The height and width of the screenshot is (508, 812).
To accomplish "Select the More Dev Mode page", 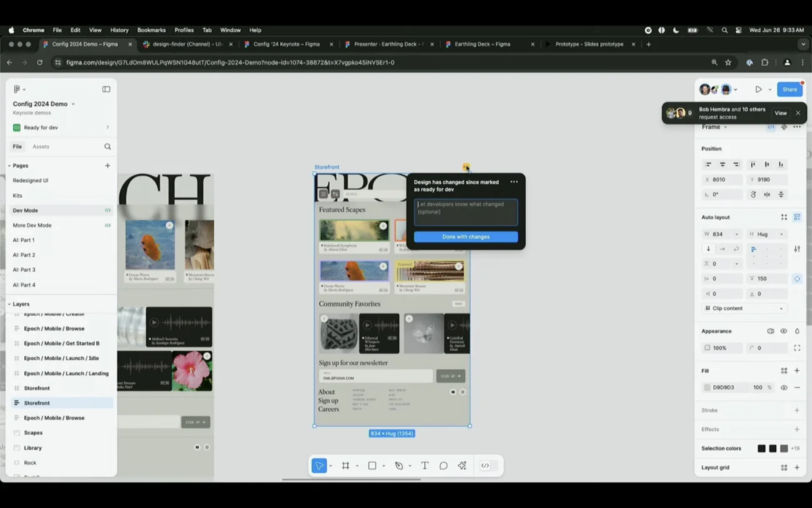I will coord(32,225).
